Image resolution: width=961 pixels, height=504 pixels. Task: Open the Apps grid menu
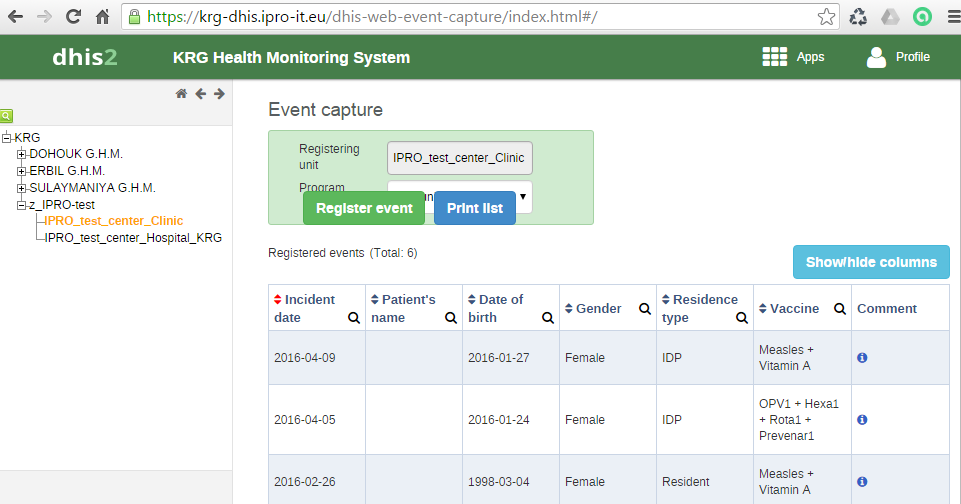[775, 57]
